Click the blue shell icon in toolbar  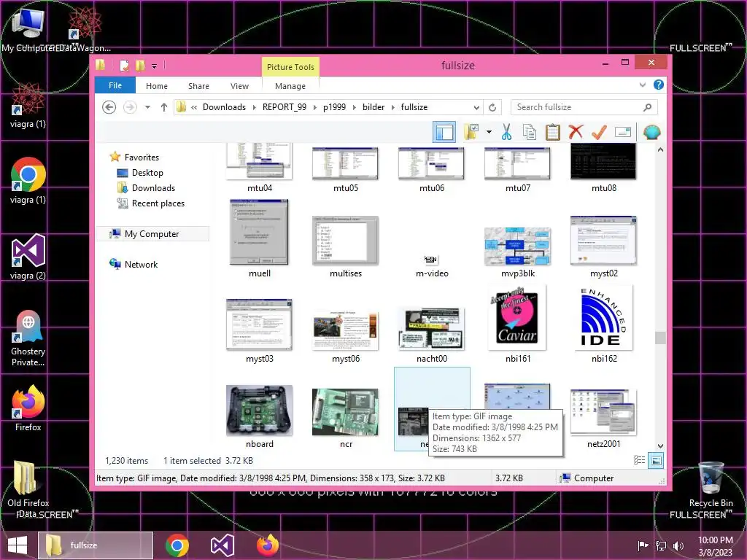tap(651, 132)
